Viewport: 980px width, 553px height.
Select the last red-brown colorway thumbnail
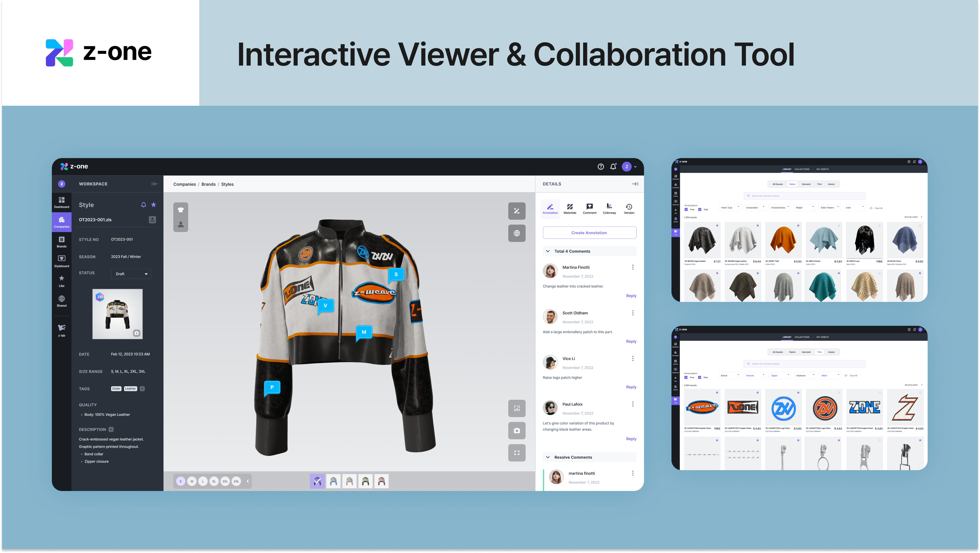coord(381,482)
